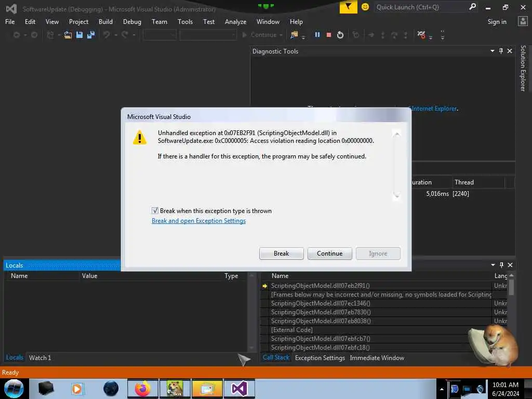Image resolution: width=532 pixels, height=399 pixels.
Task: Switch to the Immediate Window tab
Action: pos(377,357)
